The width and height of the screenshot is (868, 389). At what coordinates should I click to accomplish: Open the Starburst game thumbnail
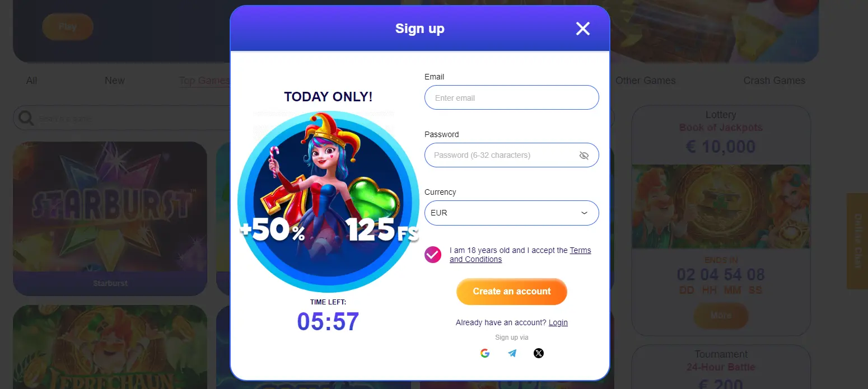[110, 218]
